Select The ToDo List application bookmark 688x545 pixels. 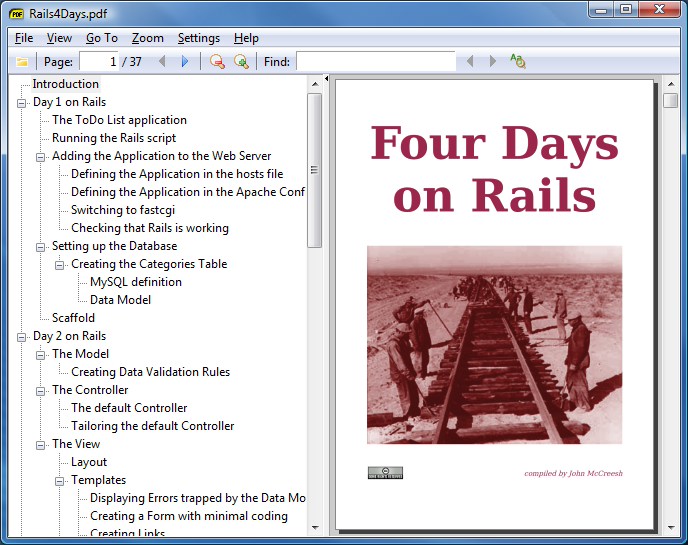(119, 120)
